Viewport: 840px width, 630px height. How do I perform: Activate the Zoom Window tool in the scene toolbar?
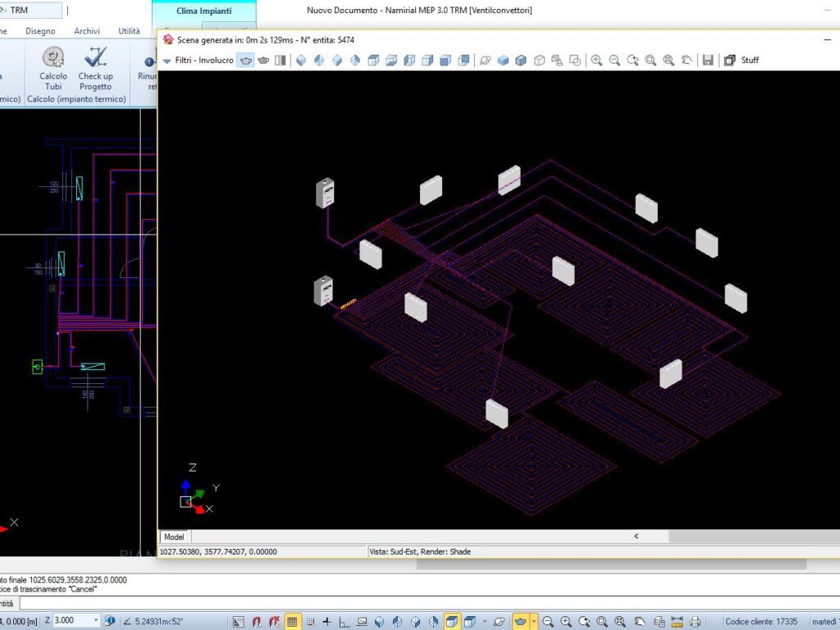[x=651, y=60]
